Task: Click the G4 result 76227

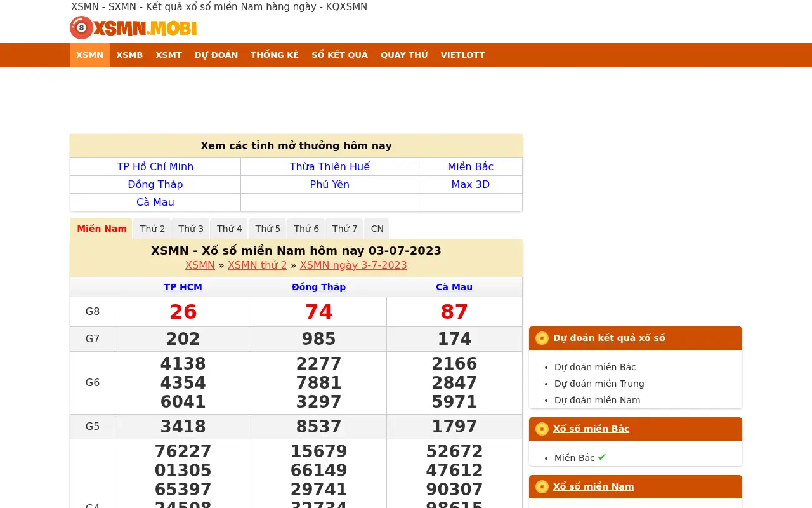Action: coord(183,451)
